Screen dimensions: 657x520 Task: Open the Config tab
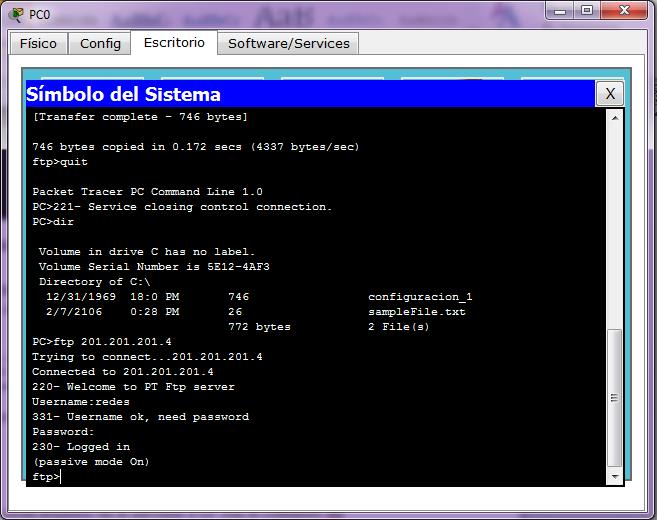pos(100,44)
